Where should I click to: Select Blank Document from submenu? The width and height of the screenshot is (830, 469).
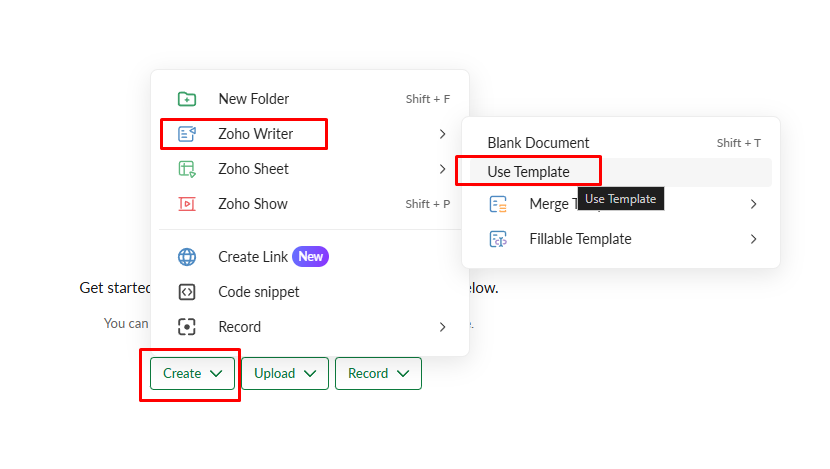(538, 143)
